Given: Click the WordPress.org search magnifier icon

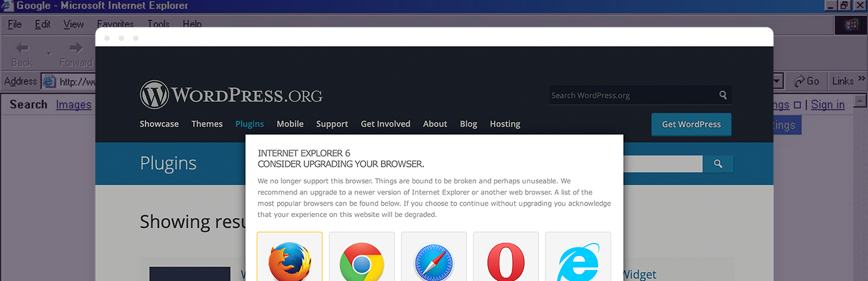Looking at the screenshot, I should 723,95.
